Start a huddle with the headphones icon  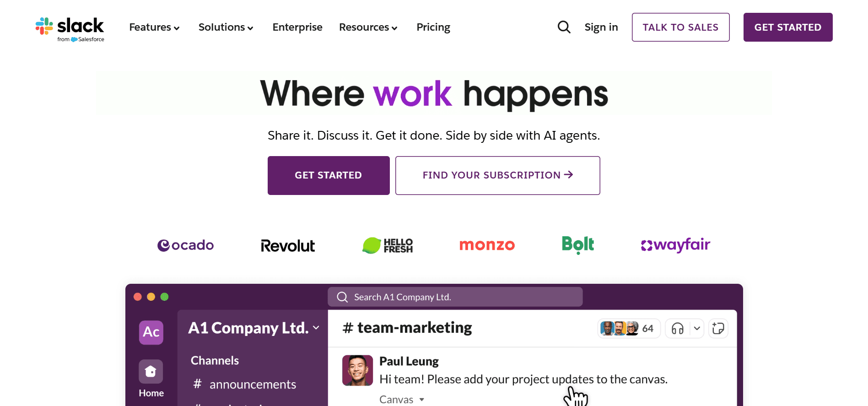[678, 328]
